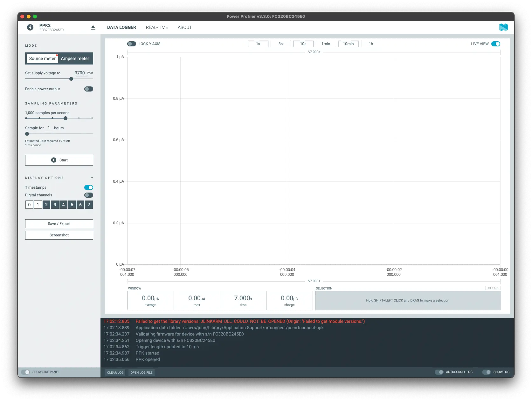The height and width of the screenshot is (401, 532).
Task: Select Source meter mode
Action: coord(42,58)
